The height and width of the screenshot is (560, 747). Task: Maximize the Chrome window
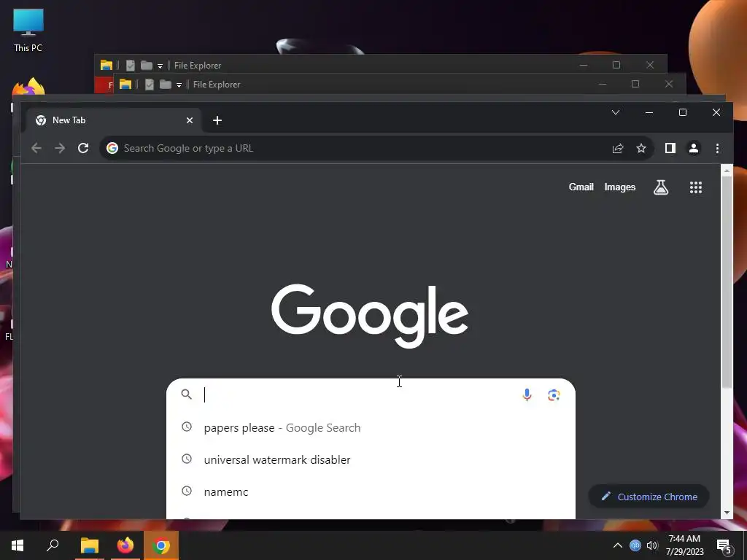[x=683, y=112]
